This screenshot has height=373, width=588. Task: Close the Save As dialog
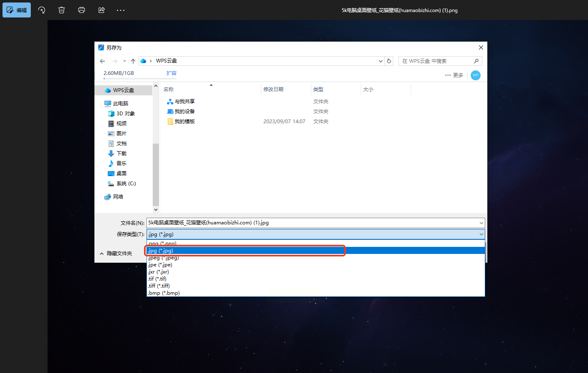(x=481, y=47)
